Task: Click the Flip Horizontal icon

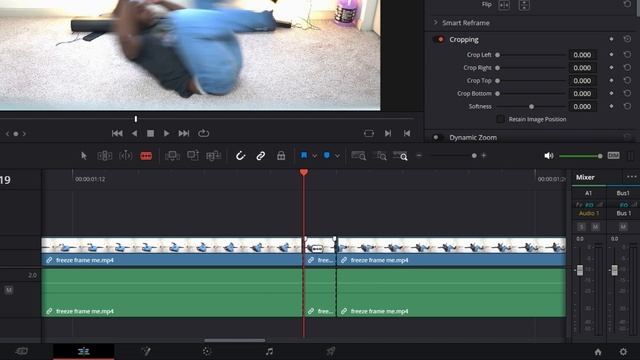Action: tap(504, 5)
